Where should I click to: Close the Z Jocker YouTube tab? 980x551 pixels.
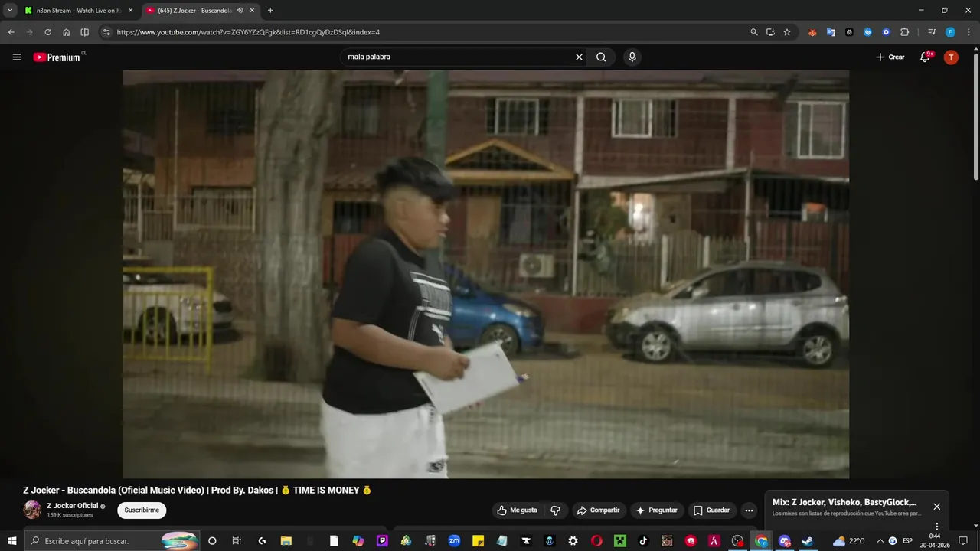[x=252, y=11]
